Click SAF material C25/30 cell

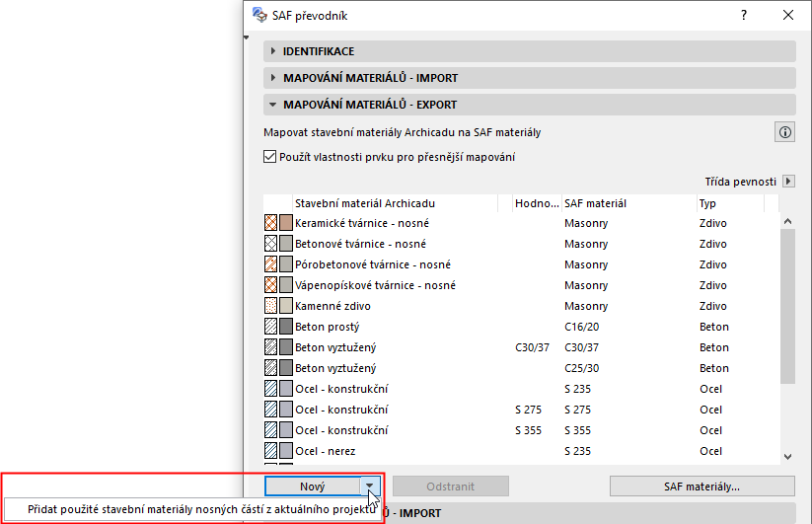pyautogui.click(x=581, y=368)
